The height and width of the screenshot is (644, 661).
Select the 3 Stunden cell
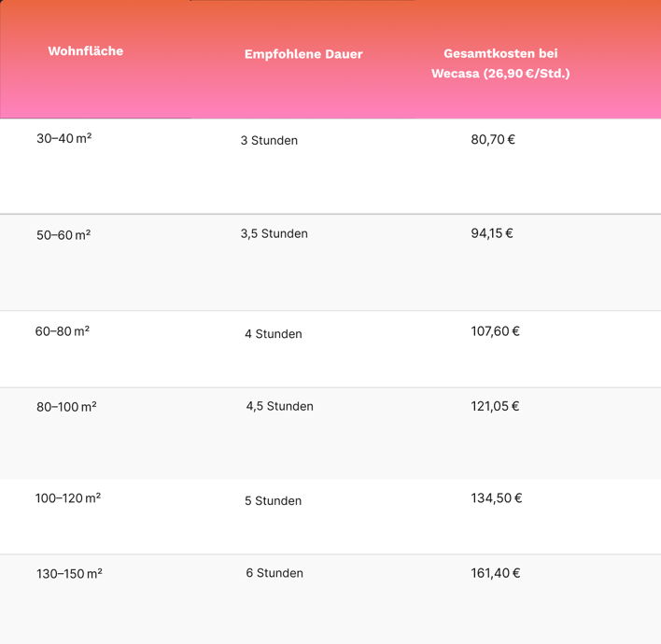[269, 140]
